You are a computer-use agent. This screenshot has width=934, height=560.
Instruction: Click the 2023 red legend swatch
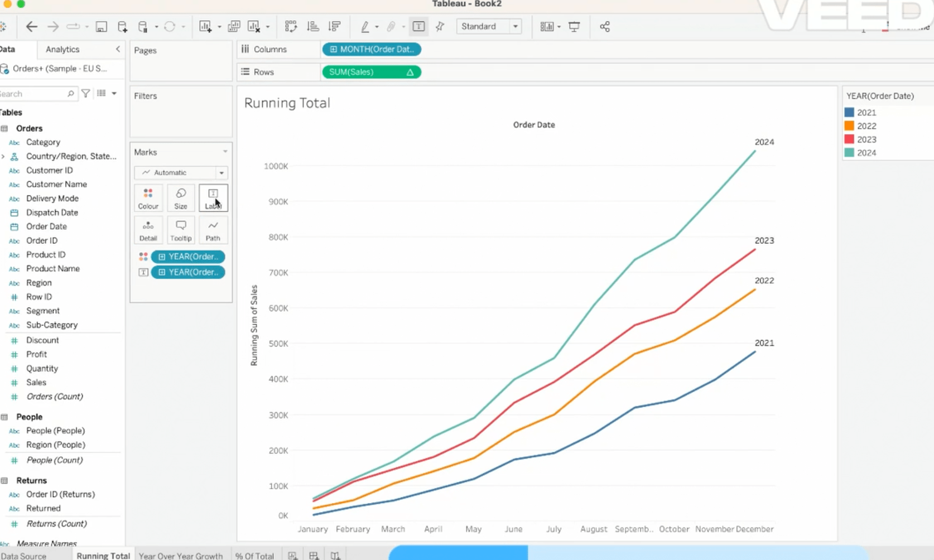pos(849,139)
